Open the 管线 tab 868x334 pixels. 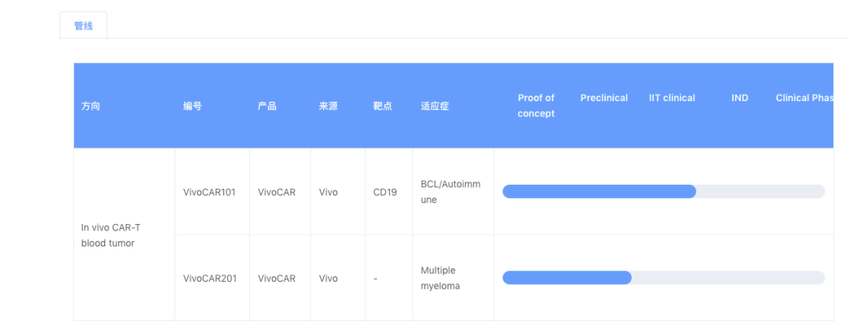coord(84,26)
